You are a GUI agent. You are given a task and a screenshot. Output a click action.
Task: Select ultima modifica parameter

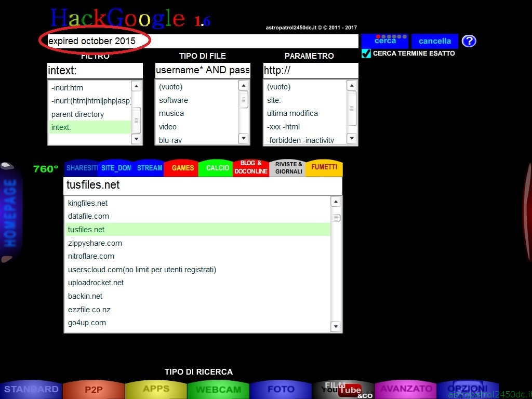pos(305,113)
